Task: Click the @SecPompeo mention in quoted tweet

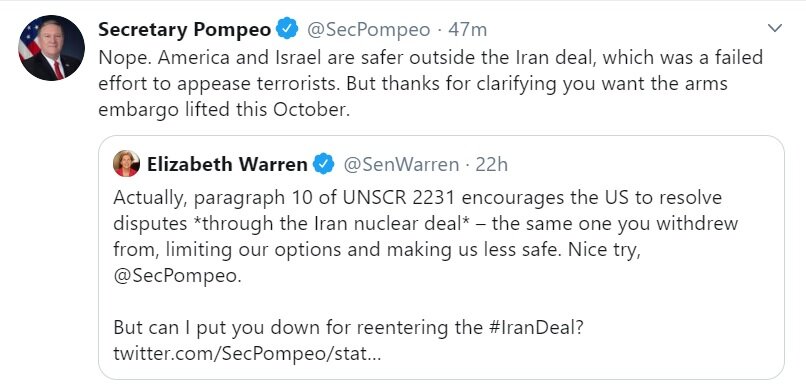Action: click(x=177, y=276)
